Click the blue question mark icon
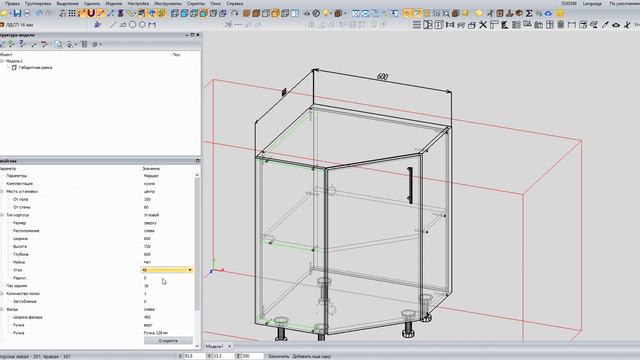This screenshot has width=640, height=360. click(x=22, y=44)
